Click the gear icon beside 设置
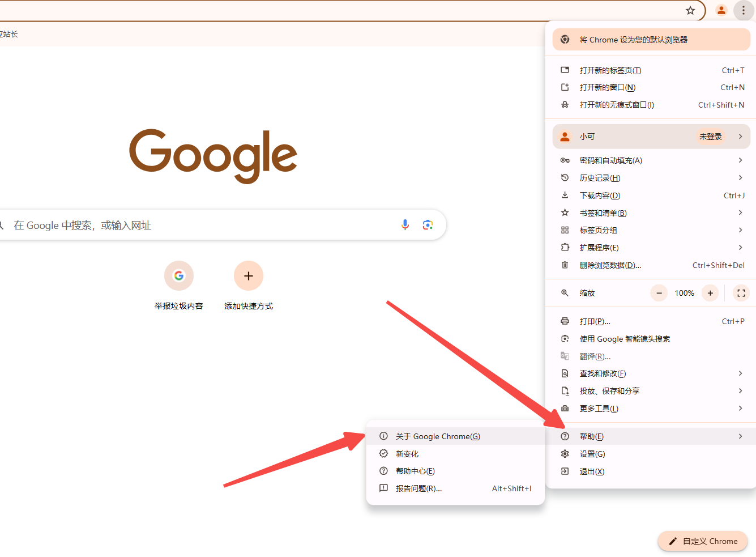The image size is (756, 557). [565, 454]
